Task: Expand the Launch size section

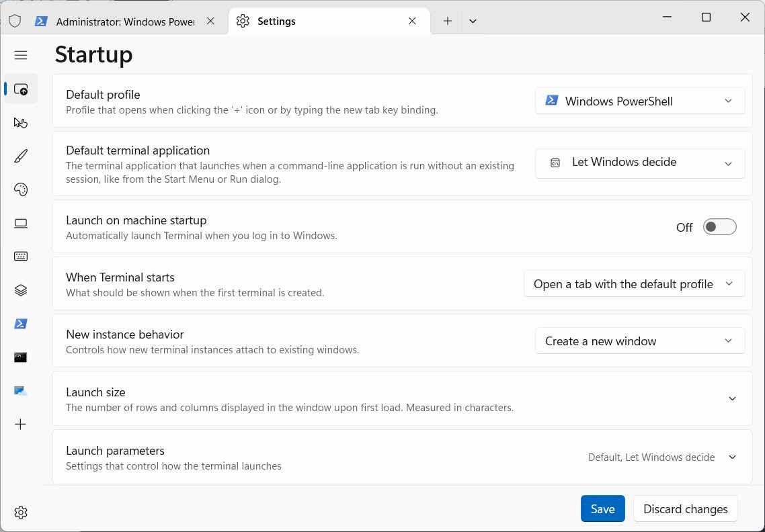Action: [x=732, y=398]
